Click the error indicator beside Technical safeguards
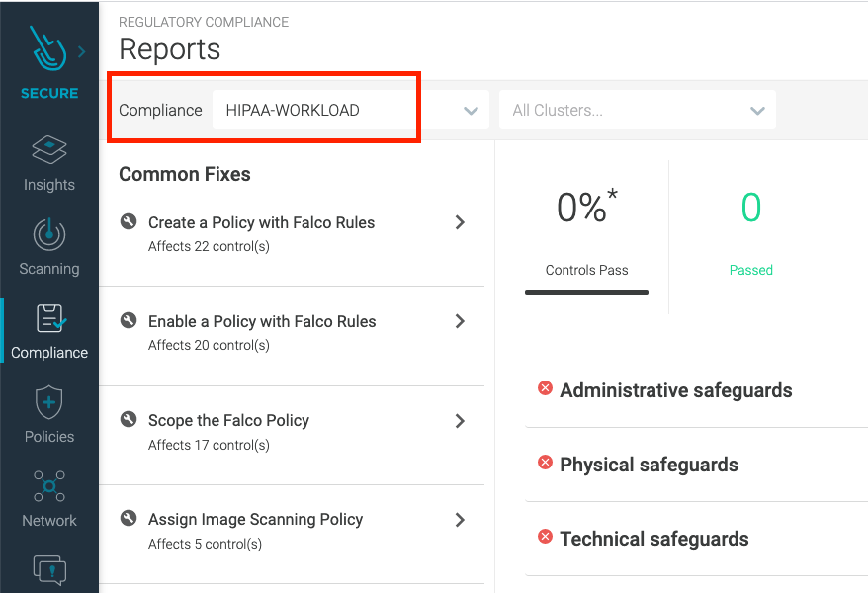The width and height of the screenshot is (868, 593). coord(545,539)
